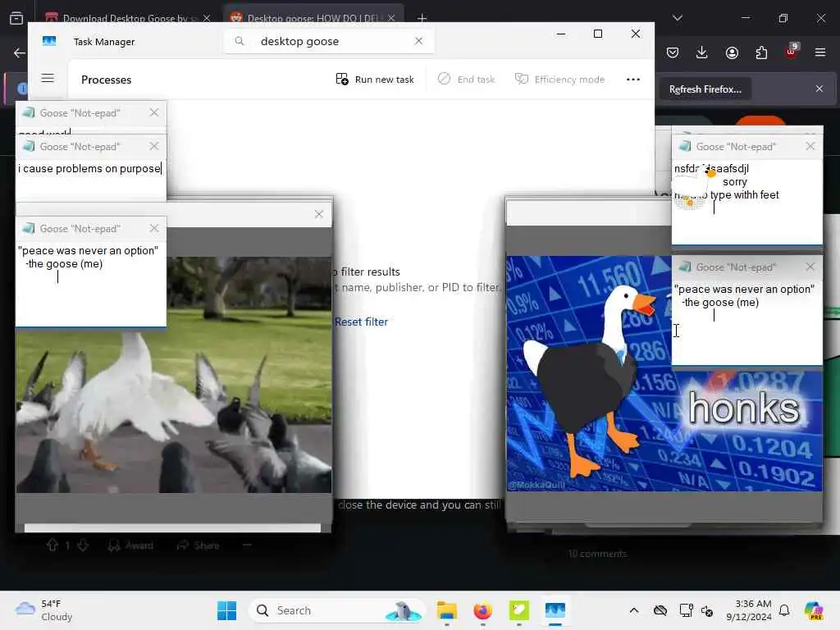Toggle Efficiency mode in Task Manager
Viewport: 840px width, 630px height.
(559, 80)
